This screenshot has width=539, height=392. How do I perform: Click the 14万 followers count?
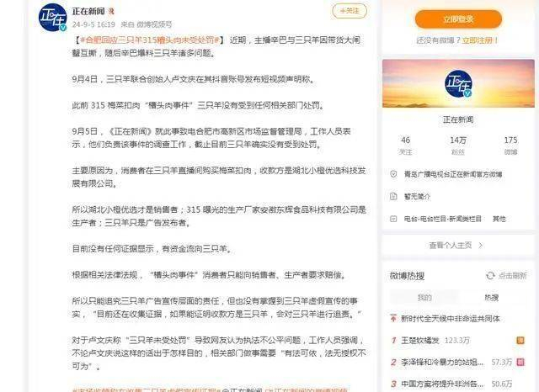458,140
